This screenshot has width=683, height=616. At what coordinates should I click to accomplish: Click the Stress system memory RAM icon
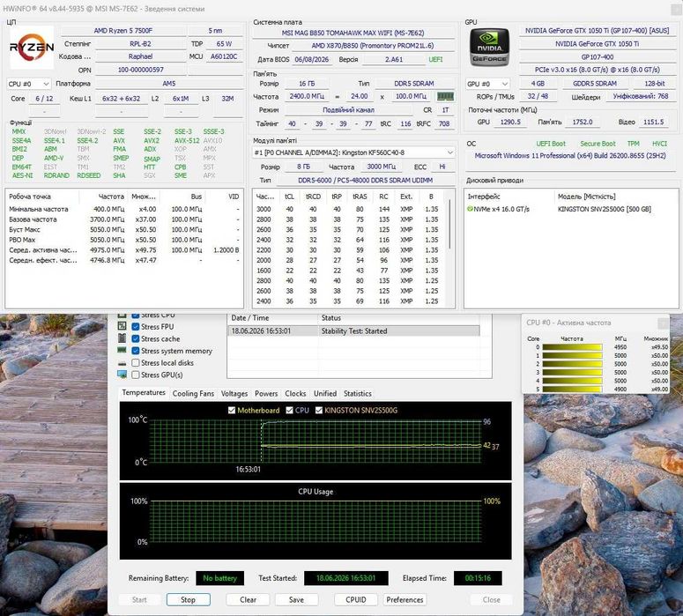tap(122, 350)
